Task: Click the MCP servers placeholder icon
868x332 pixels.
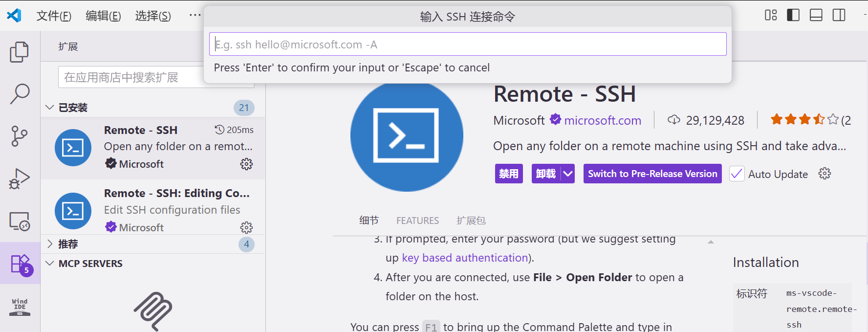Action: pos(153,311)
